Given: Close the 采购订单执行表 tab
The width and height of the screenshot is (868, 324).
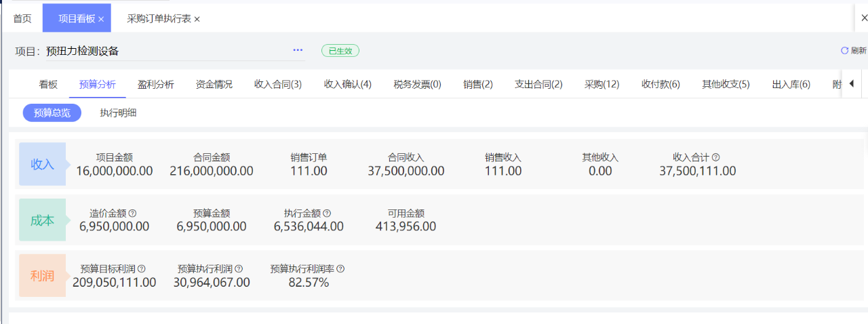Looking at the screenshot, I should coord(197,20).
